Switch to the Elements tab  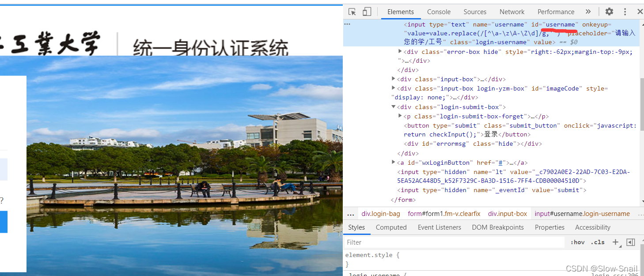pyautogui.click(x=401, y=12)
